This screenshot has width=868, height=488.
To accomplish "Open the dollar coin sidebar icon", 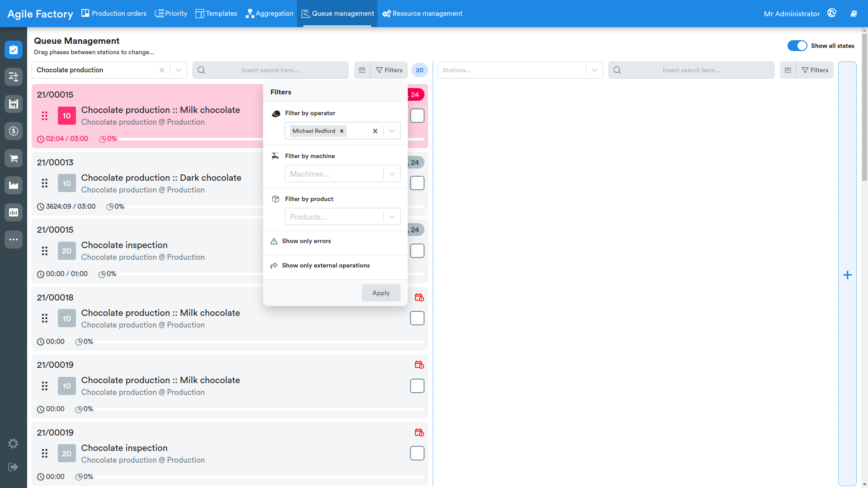I will tap(14, 131).
